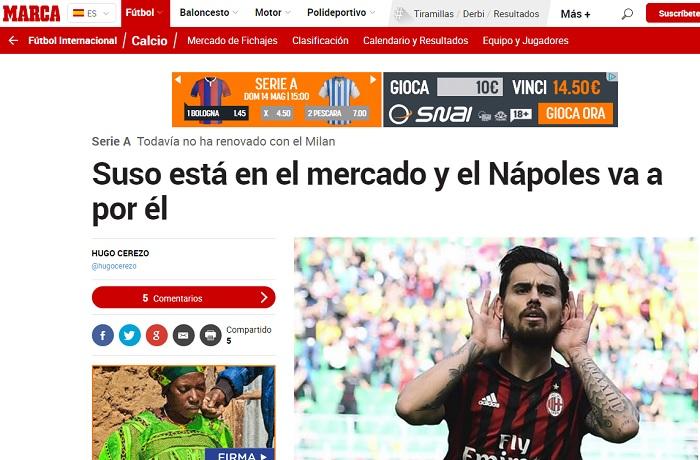Click the Suscríbete button
The height and width of the screenshot is (460, 700).
pos(673,13)
